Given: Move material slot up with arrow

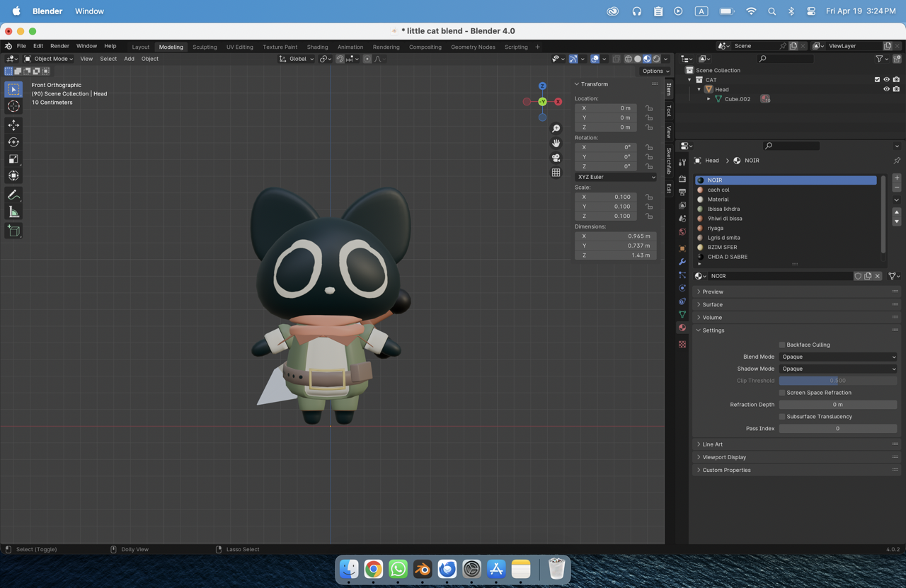Looking at the screenshot, I should coord(897,212).
